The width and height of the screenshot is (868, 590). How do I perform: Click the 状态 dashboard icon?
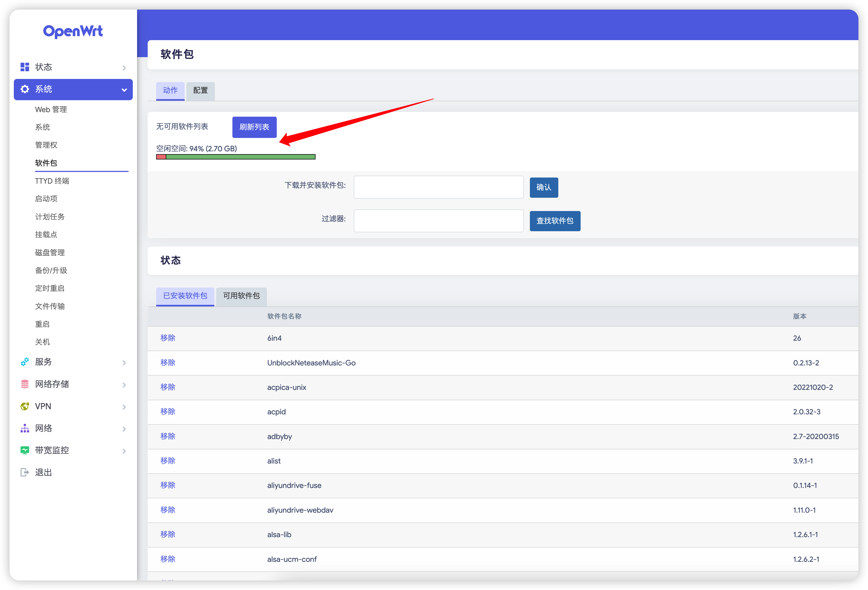[x=25, y=67]
